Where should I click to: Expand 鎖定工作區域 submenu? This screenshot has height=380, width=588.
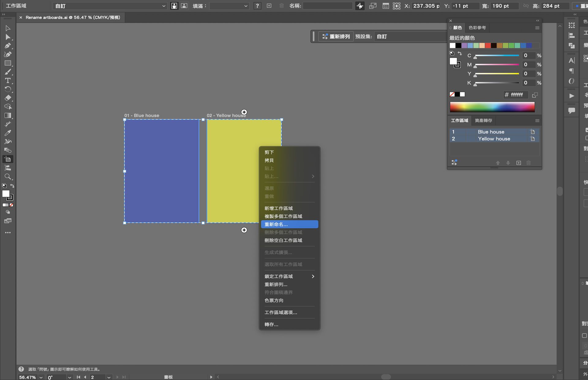click(x=289, y=276)
